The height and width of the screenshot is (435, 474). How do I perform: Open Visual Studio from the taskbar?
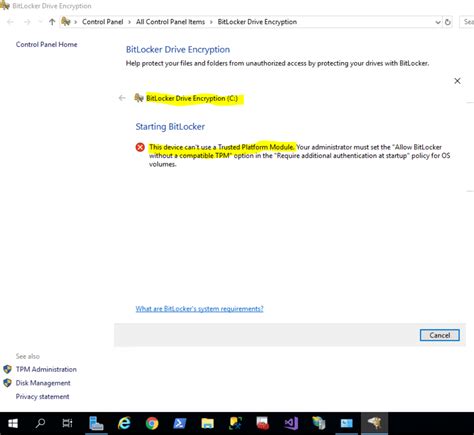pos(291,423)
